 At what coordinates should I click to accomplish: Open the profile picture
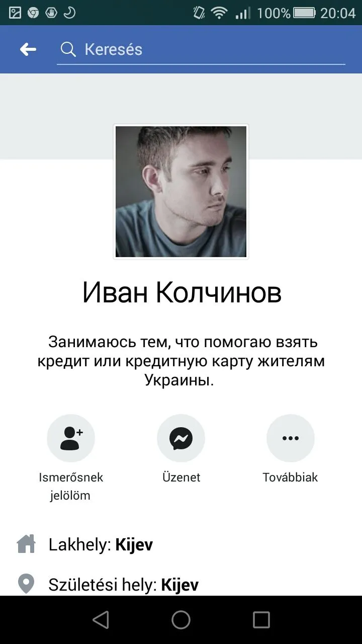[181, 192]
